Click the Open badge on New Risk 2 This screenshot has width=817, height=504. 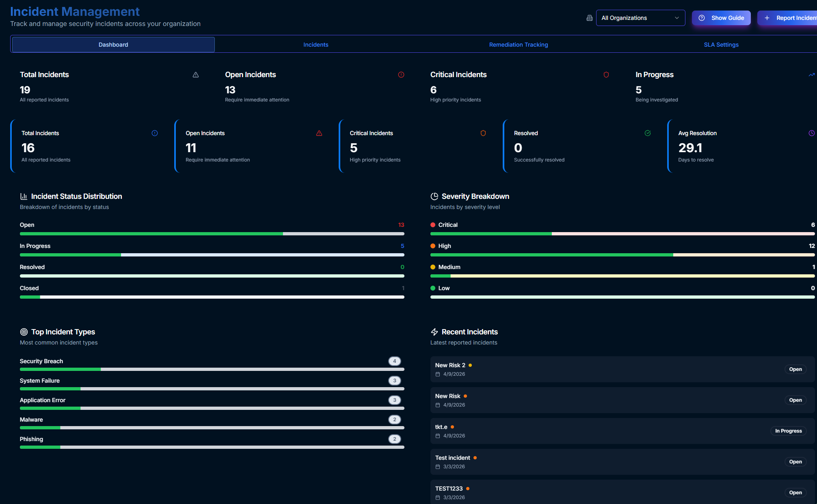pyautogui.click(x=795, y=369)
